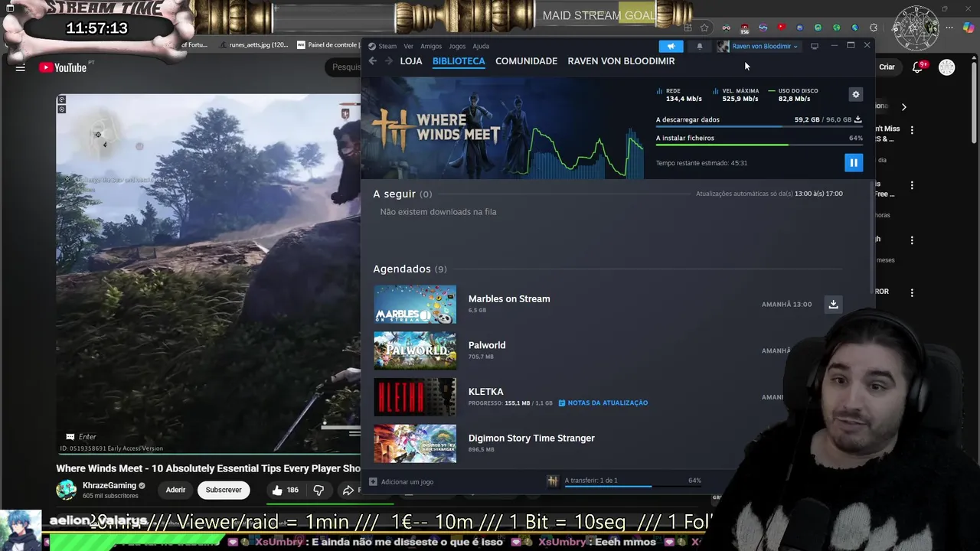The height and width of the screenshot is (551, 980).
Task: Switch to the LOJA tab
Action: click(x=411, y=61)
